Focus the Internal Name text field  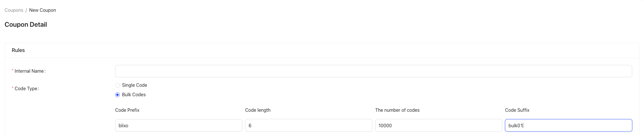coord(373,71)
